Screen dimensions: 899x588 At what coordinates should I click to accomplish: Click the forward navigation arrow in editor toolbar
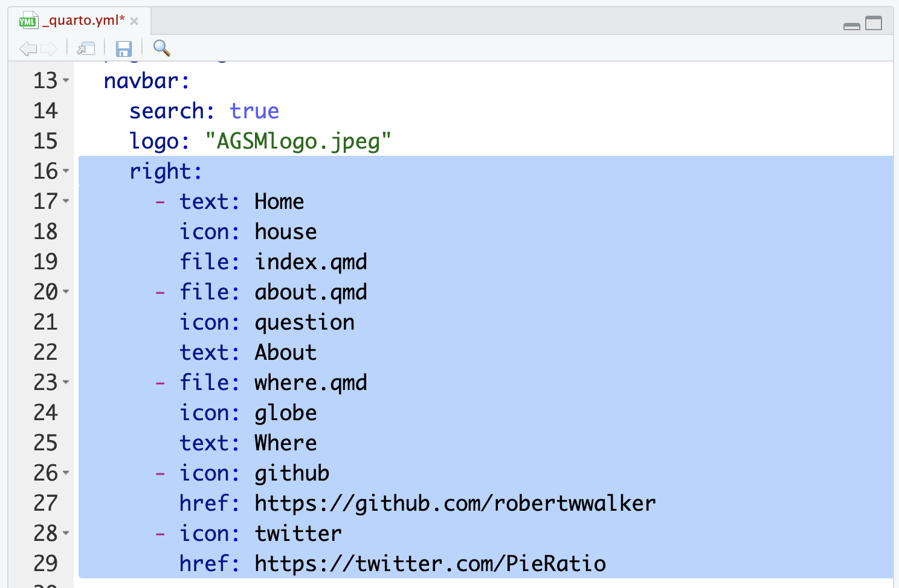[x=49, y=48]
